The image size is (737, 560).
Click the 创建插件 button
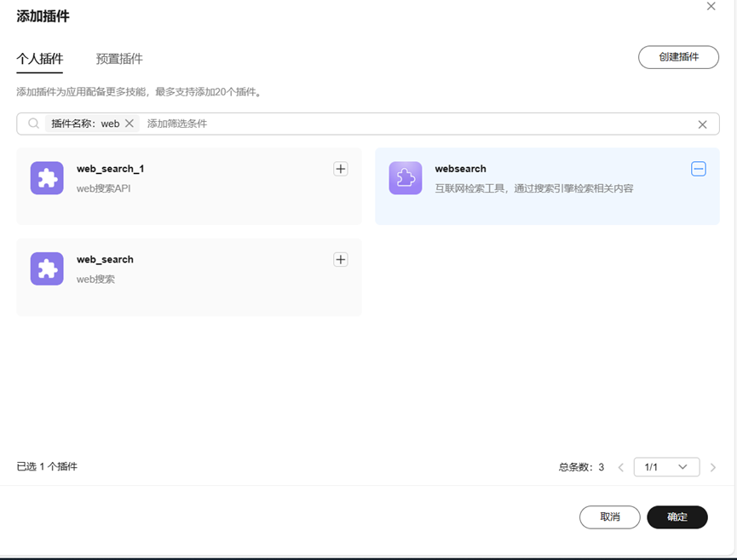click(678, 57)
